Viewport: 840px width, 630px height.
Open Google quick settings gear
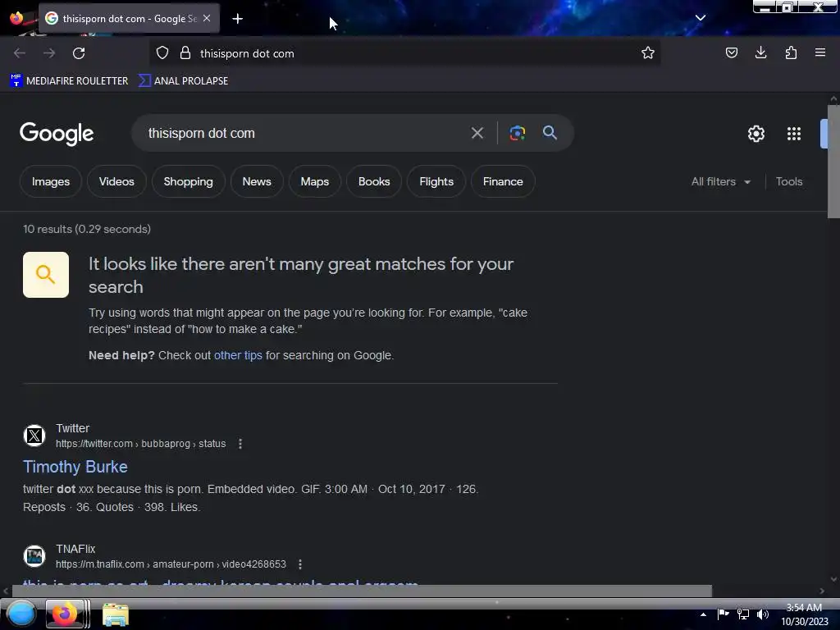coord(756,134)
